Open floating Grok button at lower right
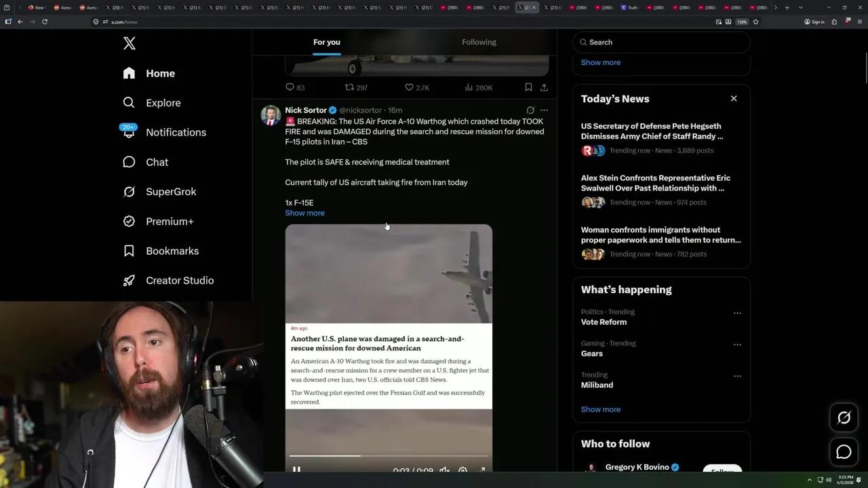Screen dimensions: 868x488 click(844, 418)
